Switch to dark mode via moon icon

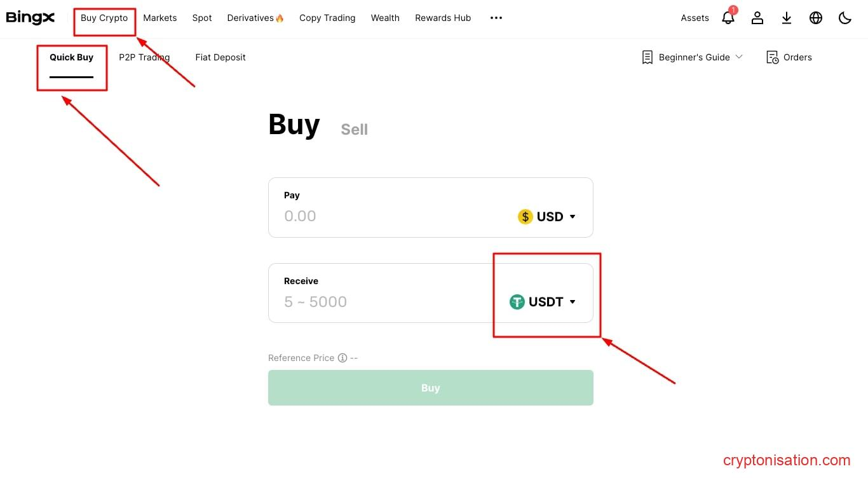tap(844, 18)
